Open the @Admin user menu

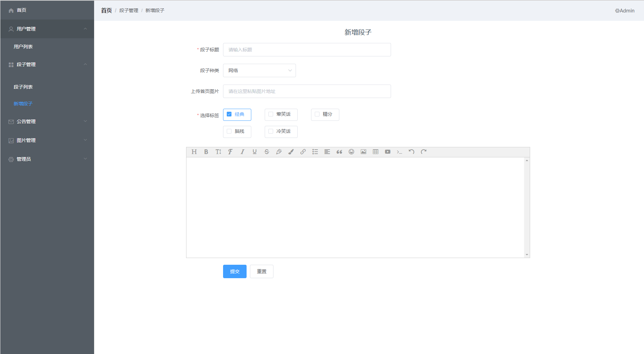(625, 10)
